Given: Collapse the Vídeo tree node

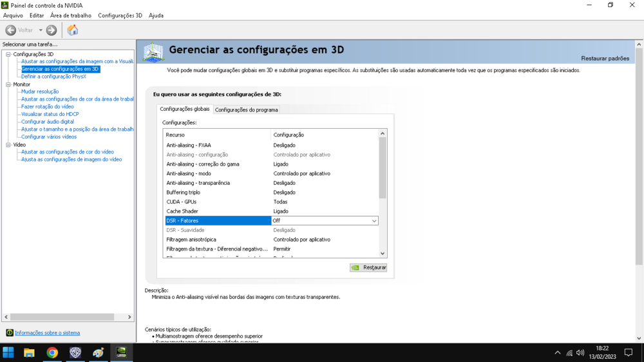Looking at the screenshot, I should coord(8,145).
